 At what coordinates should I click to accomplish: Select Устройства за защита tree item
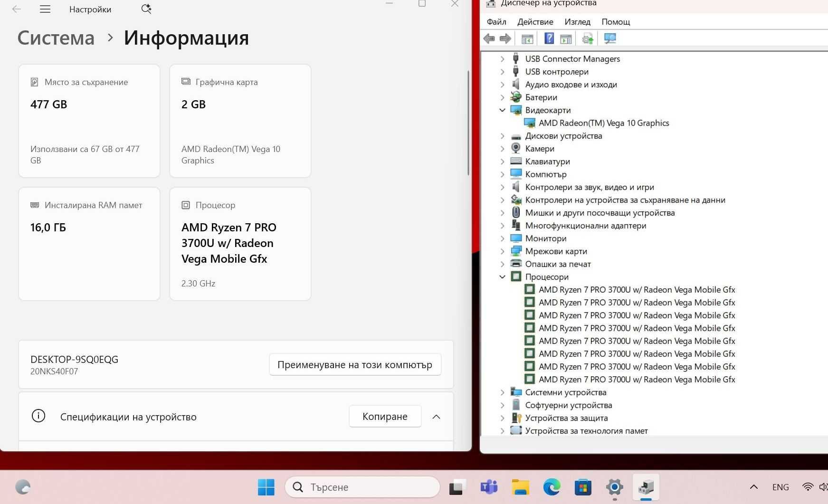coord(566,418)
